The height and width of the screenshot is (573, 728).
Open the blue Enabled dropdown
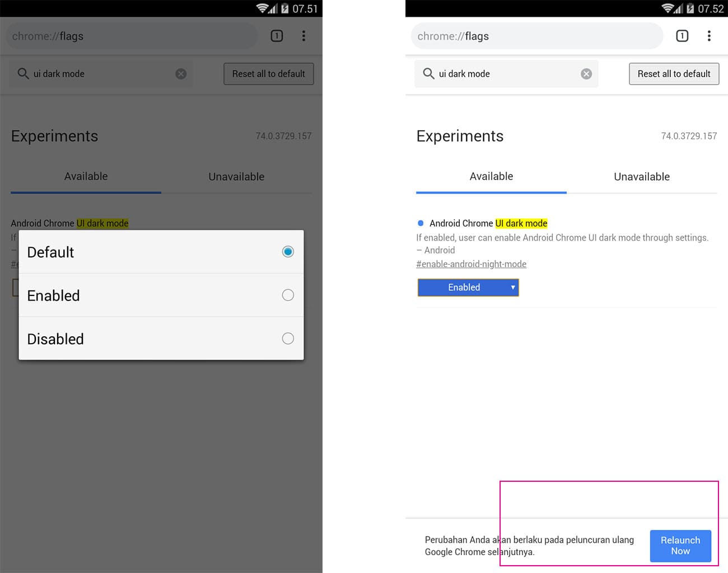[x=468, y=288]
